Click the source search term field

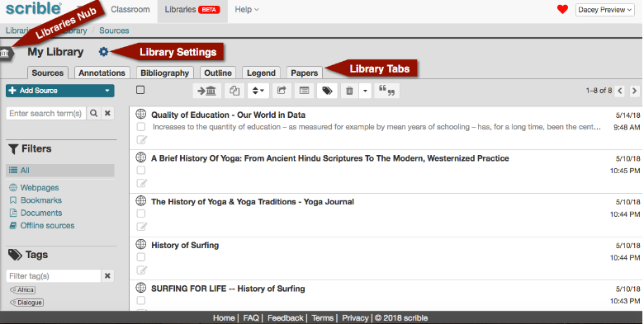[x=46, y=113]
